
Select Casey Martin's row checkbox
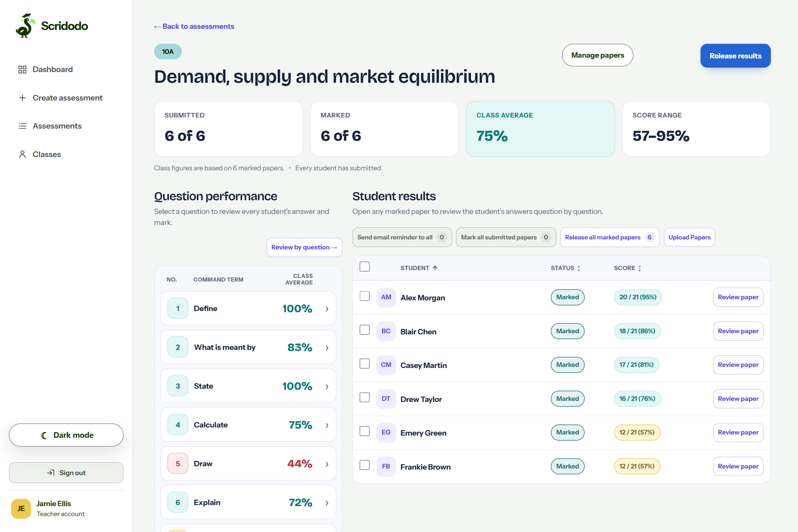[x=365, y=364]
